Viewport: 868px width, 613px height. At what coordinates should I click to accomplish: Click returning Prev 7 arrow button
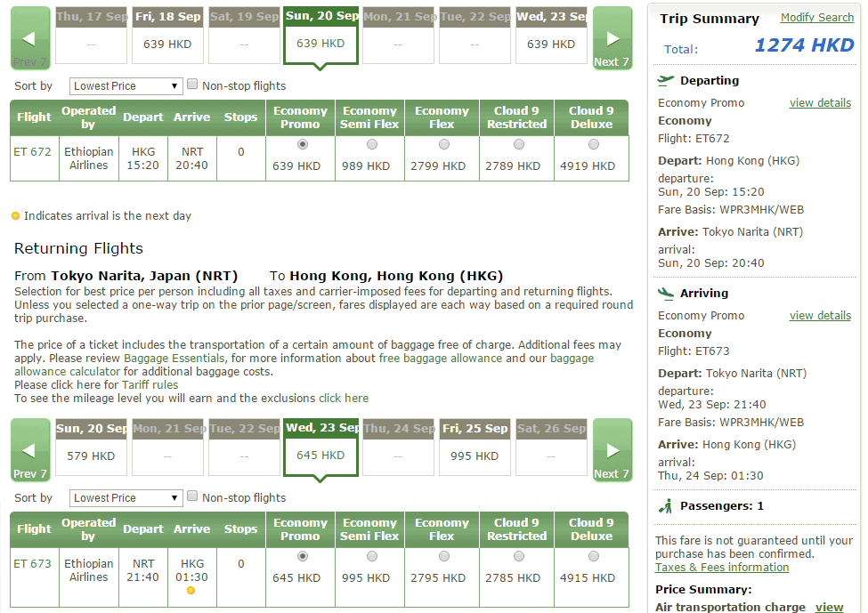[x=29, y=450]
